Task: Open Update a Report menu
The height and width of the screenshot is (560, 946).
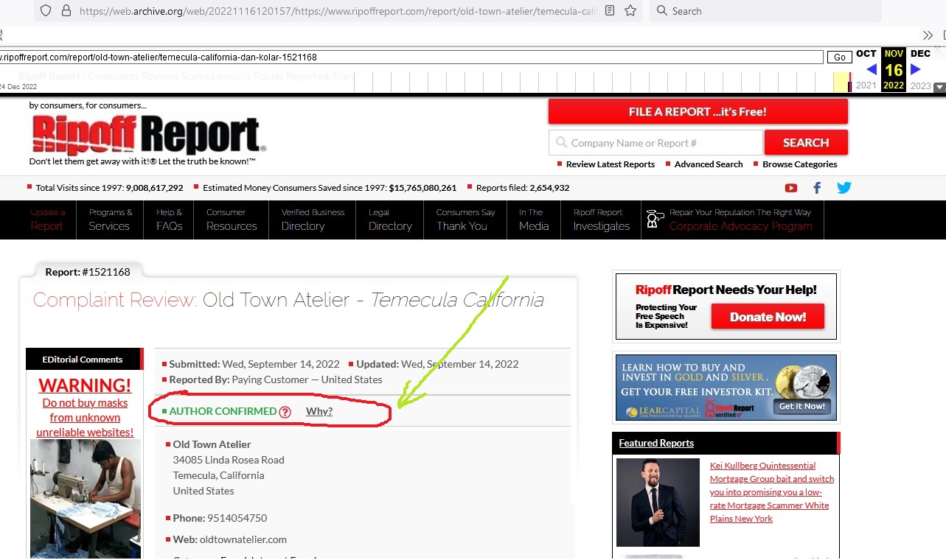Action: coord(47,220)
